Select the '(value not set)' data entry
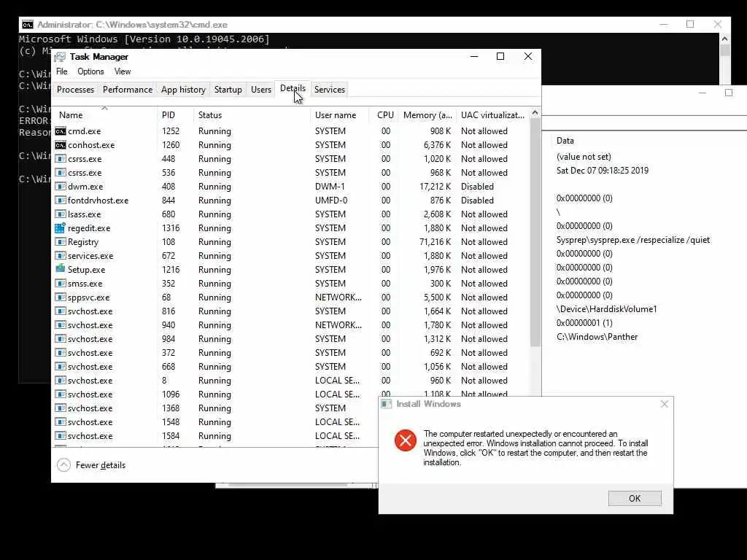 click(584, 157)
